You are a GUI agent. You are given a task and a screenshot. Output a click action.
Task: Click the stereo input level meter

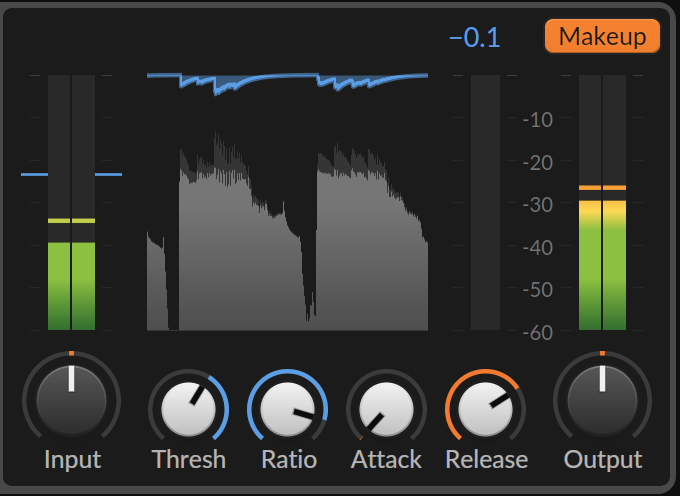tap(72, 202)
